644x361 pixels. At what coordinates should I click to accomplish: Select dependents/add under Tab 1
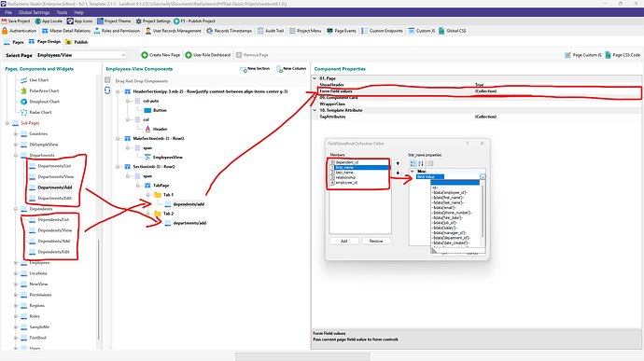pyautogui.click(x=189, y=204)
